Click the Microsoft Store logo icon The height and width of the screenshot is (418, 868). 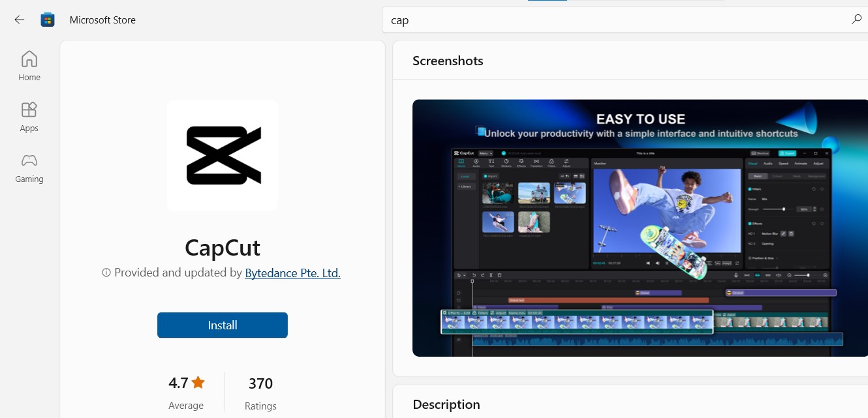pos(48,20)
